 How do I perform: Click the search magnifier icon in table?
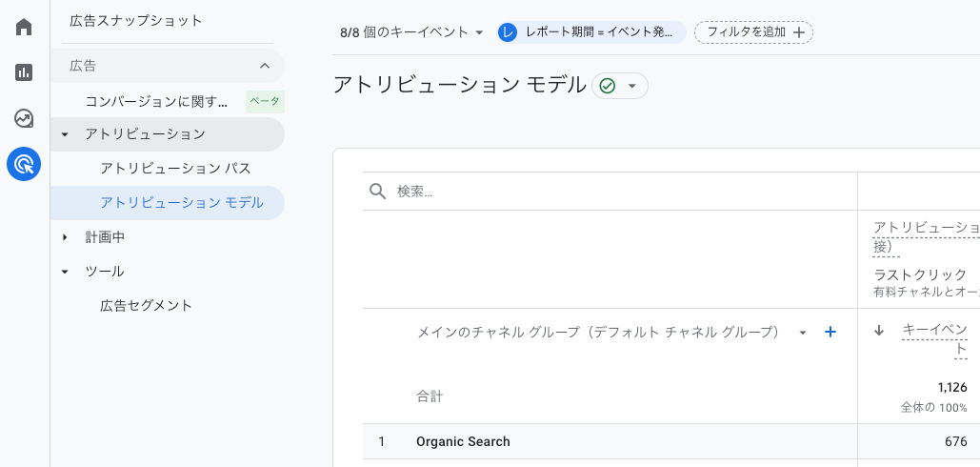pyautogui.click(x=377, y=192)
